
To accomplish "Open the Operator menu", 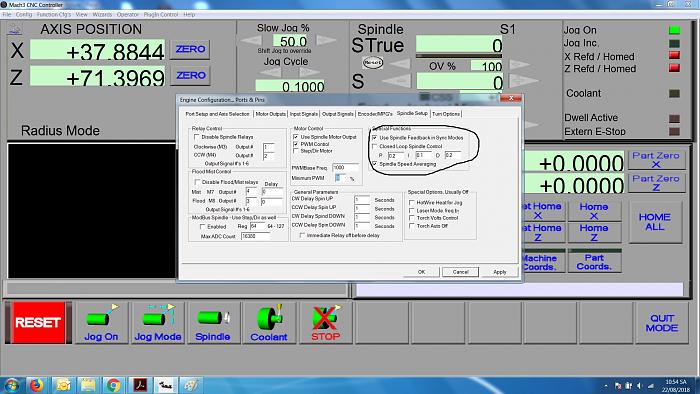I will (128, 15).
